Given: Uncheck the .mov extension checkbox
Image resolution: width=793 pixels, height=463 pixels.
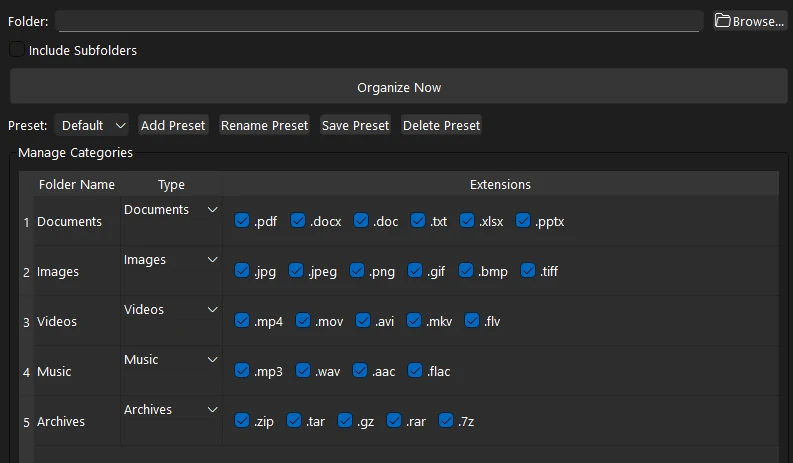Looking at the screenshot, I should (x=302, y=320).
